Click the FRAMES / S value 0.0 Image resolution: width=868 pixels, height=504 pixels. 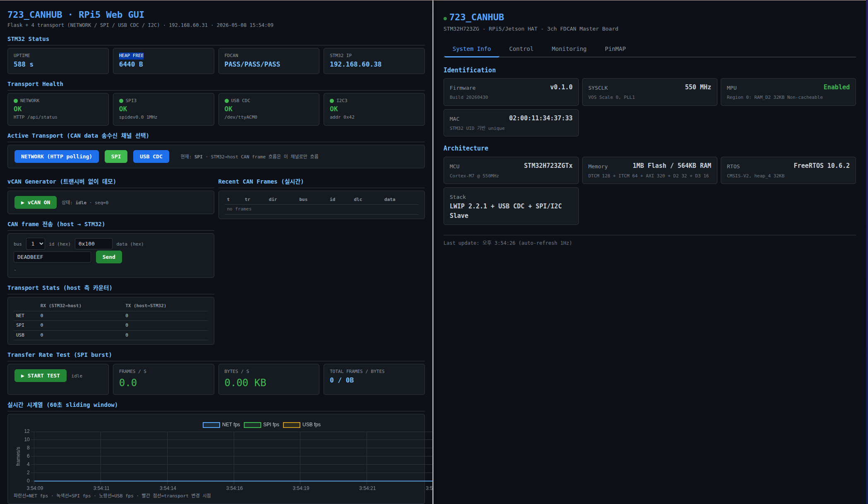[x=128, y=383]
